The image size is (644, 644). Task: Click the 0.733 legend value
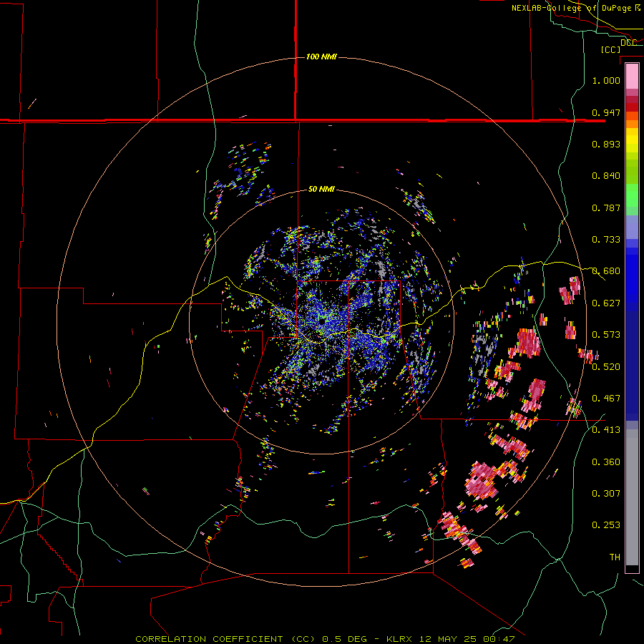tap(606, 239)
